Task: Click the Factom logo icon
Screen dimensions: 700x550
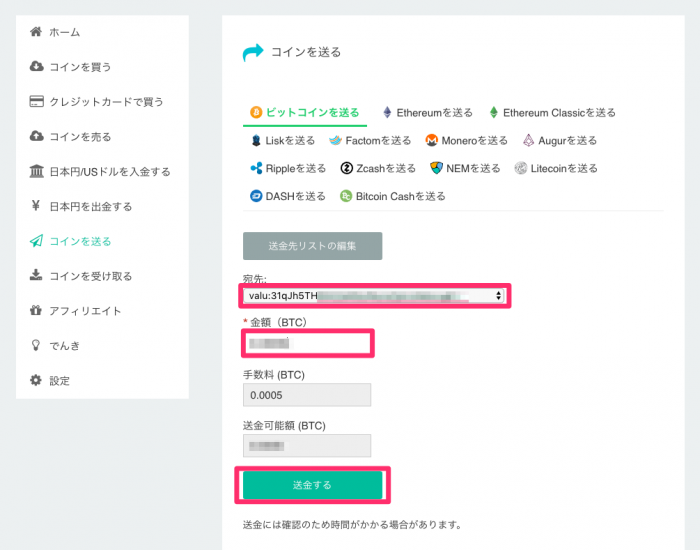Action: coord(335,141)
